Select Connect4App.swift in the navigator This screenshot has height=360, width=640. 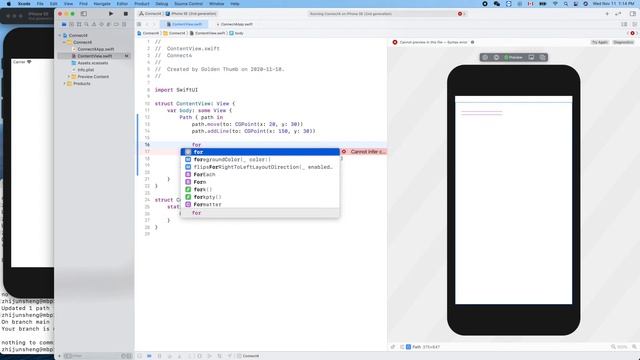[x=96, y=49]
